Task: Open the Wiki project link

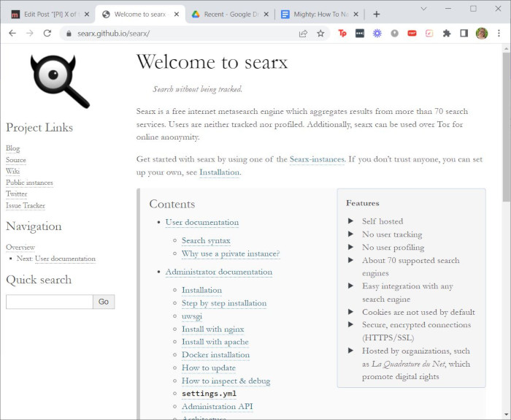Action: pos(12,171)
